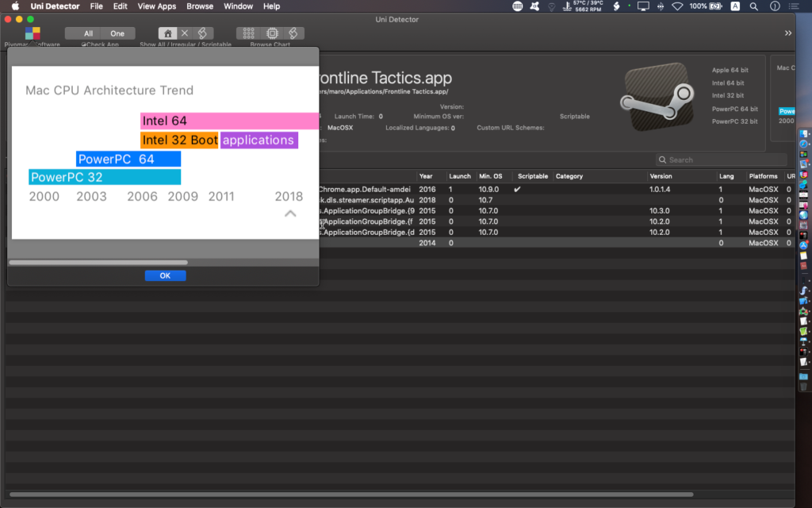Open the Uni Detector menu
Screen dimensions: 812x508
point(55,6)
